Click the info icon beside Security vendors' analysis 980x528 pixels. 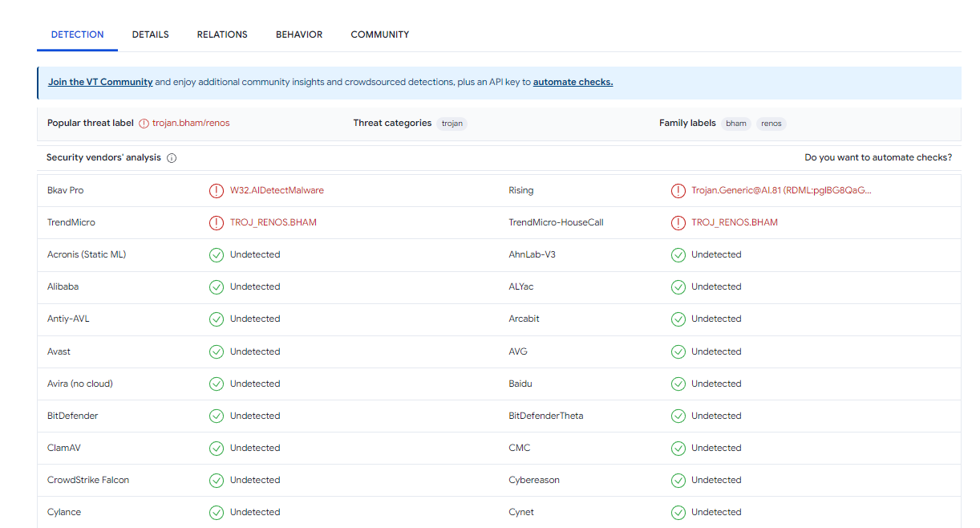172,158
